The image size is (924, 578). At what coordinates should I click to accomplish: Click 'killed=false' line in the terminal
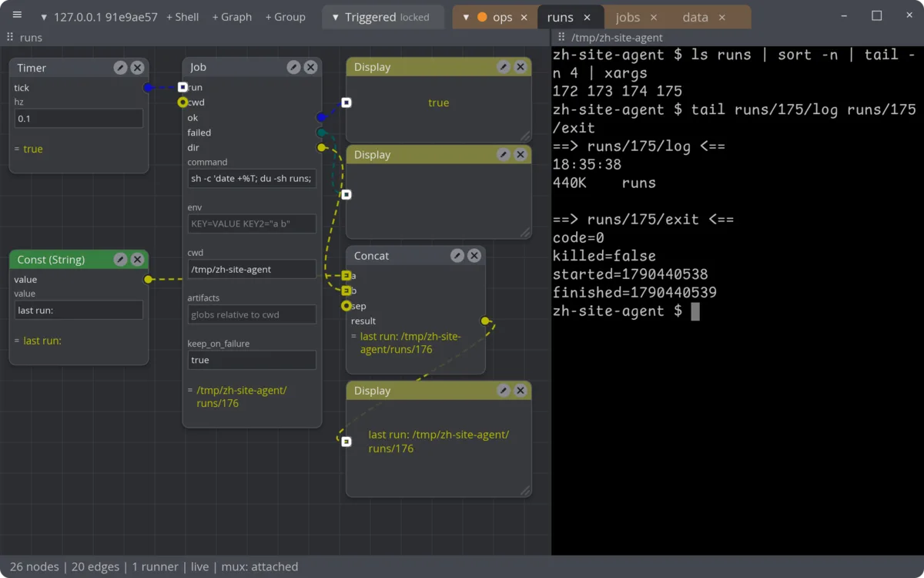[604, 256]
